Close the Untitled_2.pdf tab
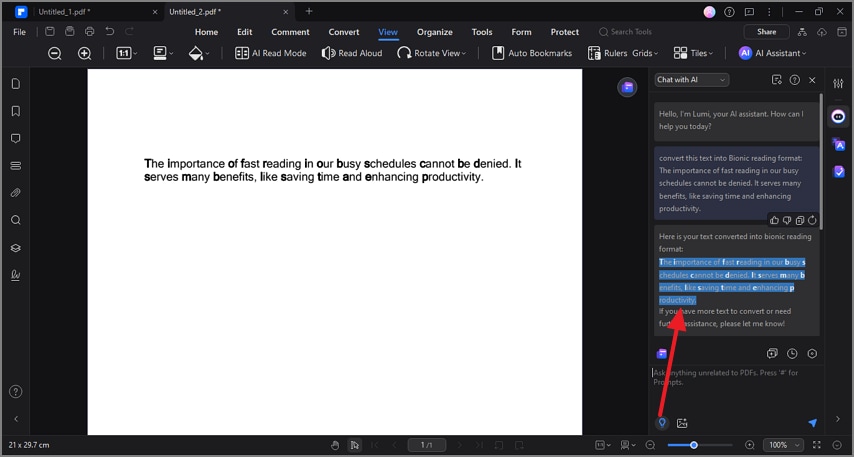 click(x=285, y=11)
